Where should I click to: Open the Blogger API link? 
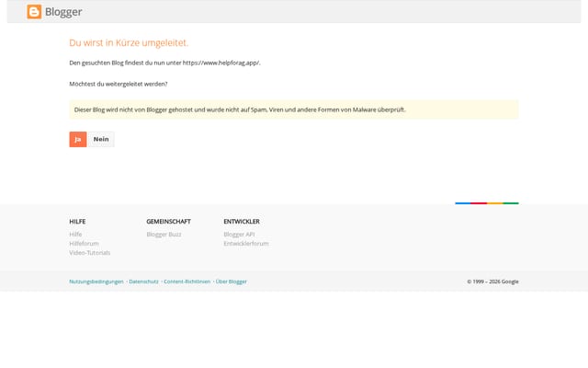(239, 235)
